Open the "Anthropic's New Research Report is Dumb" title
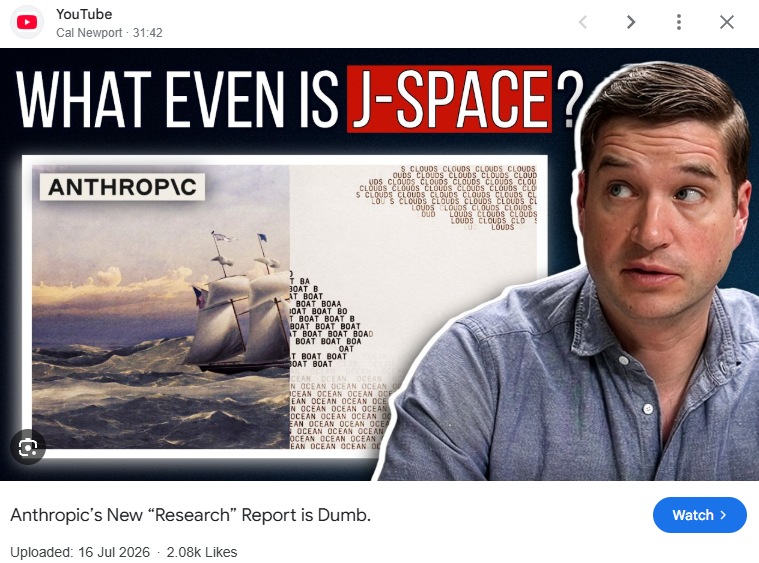 point(191,515)
